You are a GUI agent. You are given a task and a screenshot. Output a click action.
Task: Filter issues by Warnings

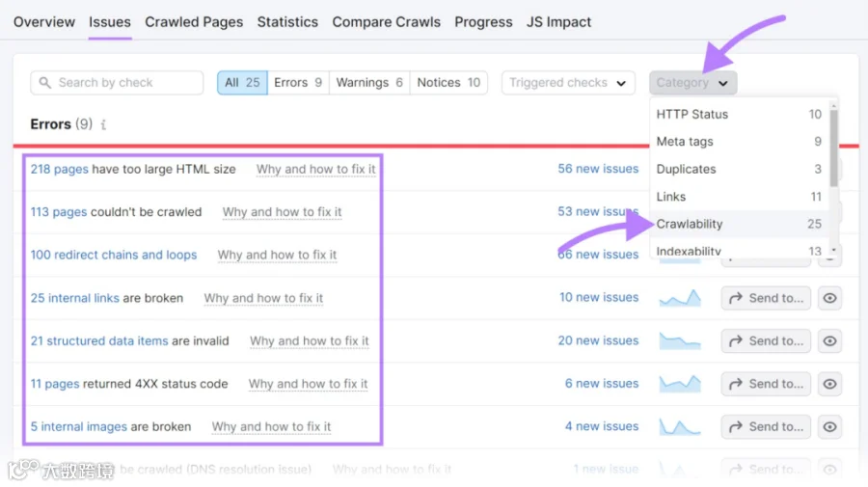tap(369, 83)
